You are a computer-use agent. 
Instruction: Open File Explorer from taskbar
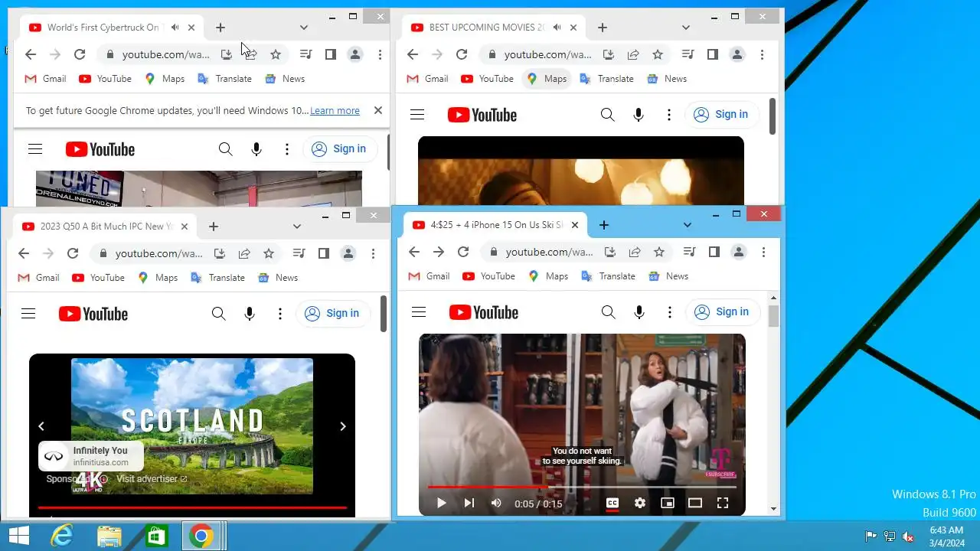click(x=109, y=536)
